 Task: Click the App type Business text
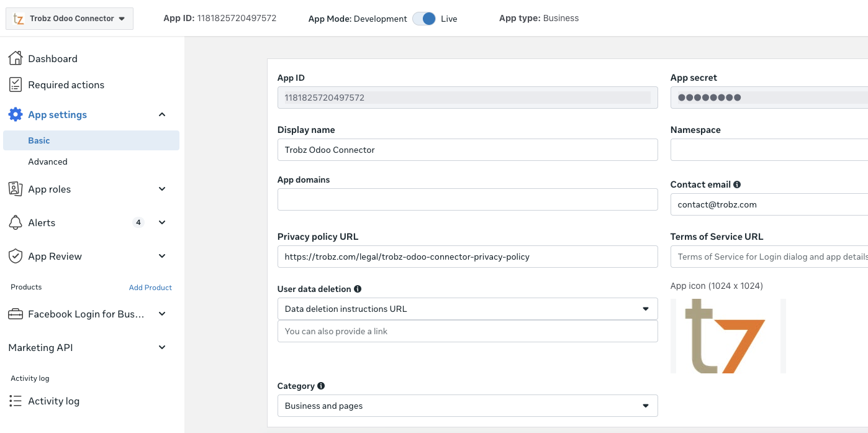[539, 18]
